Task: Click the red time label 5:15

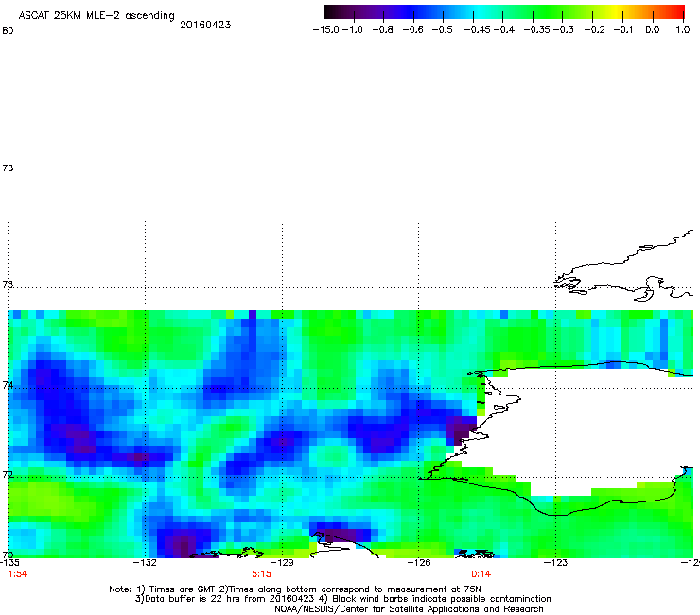Action: pyautogui.click(x=262, y=574)
